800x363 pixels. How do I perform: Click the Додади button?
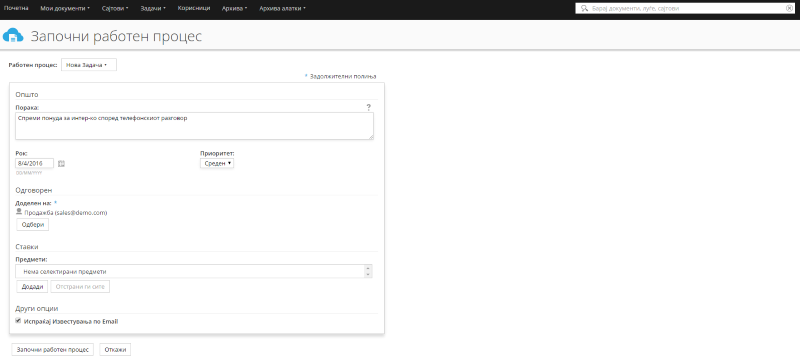(32, 287)
